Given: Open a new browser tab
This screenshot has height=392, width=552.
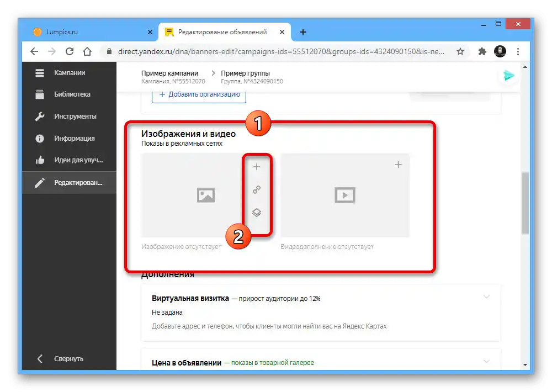Looking at the screenshot, I should (302, 32).
